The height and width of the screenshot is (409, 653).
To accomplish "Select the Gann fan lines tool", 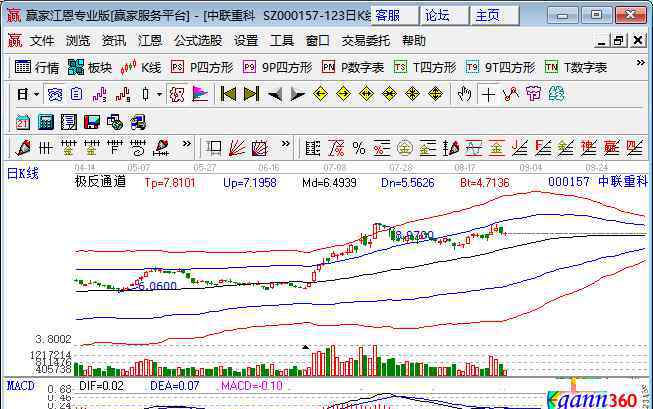I will click(237, 148).
